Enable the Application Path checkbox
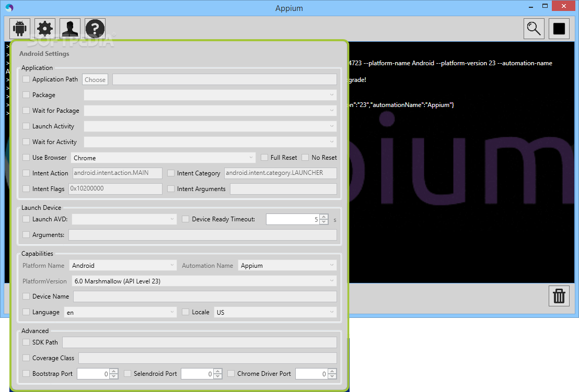This screenshot has width=579, height=392. pos(26,79)
